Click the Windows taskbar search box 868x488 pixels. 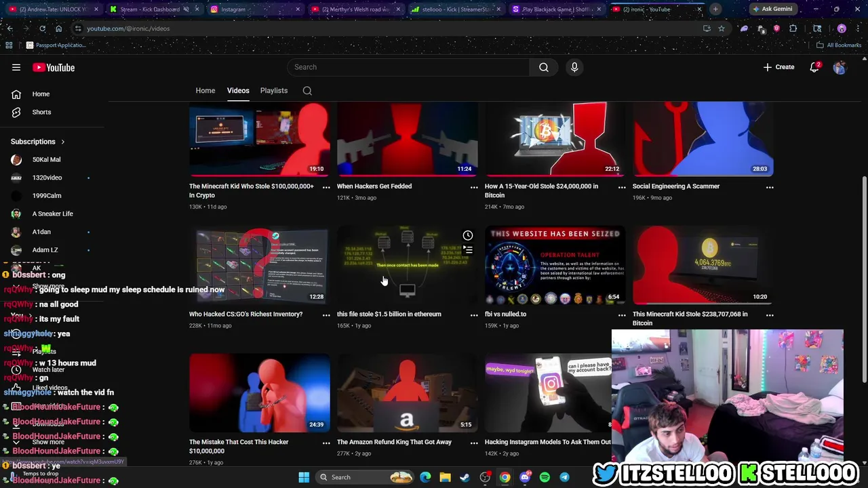click(366, 477)
